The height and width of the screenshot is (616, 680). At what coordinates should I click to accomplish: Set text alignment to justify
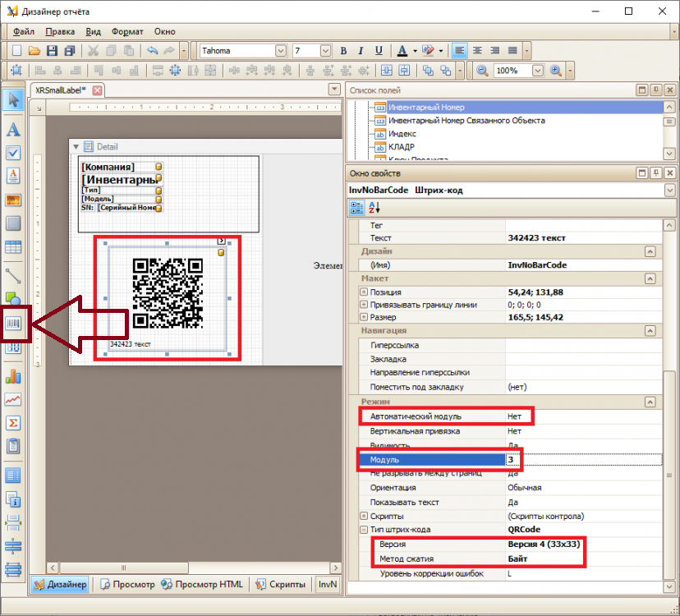(x=512, y=51)
